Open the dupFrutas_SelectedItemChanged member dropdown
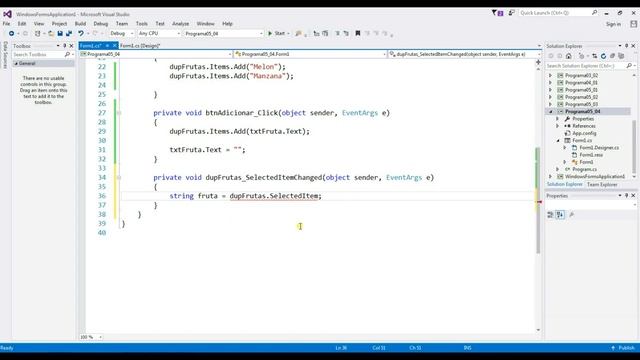Viewport: 640px width, 360px height. click(x=464, y=54)
